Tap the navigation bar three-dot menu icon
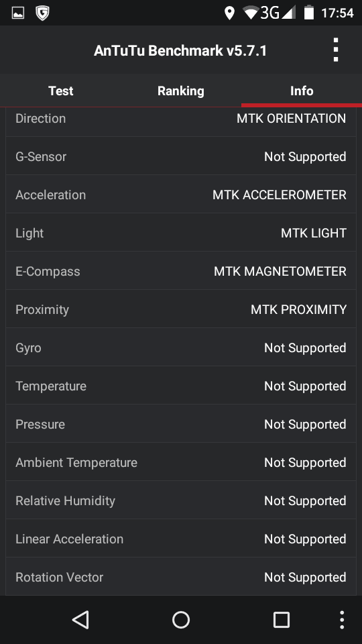Screen dimensions: 362x644 click(341, 620)
